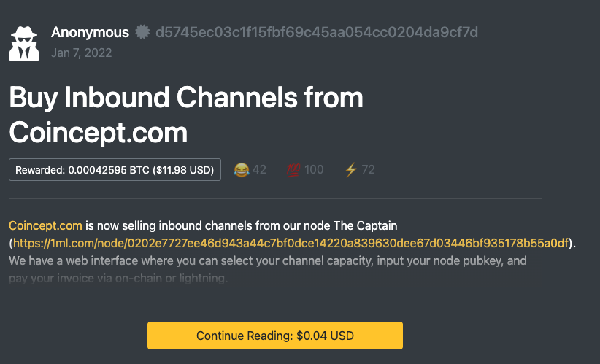Click the 100 reaction count number
The height and width of the screenshot is (364, 600).
(314, 170)
